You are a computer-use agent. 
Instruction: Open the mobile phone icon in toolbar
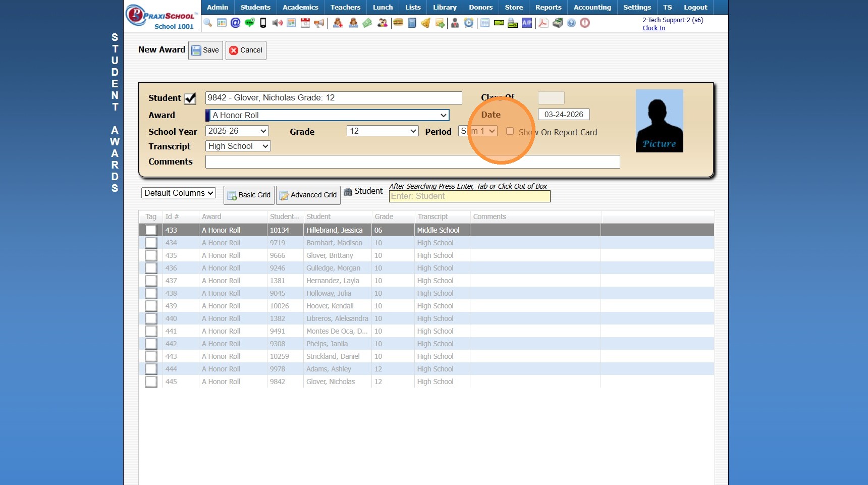(263, 23)
